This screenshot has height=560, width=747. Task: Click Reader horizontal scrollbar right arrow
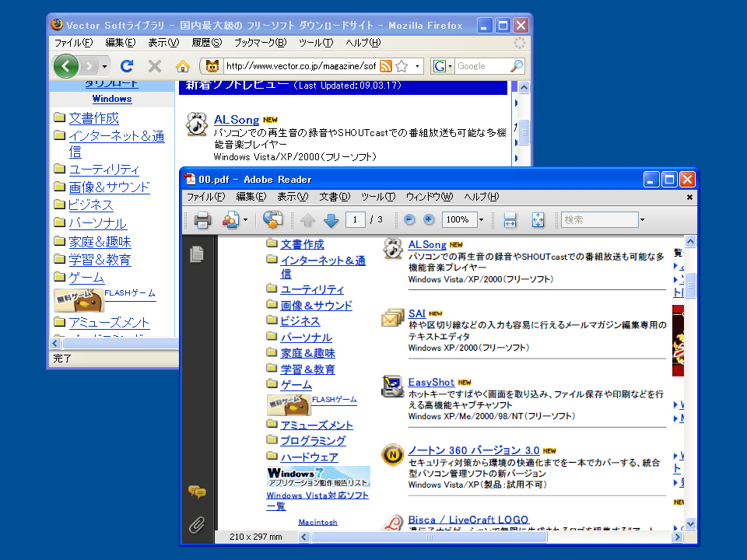point(677,537)
